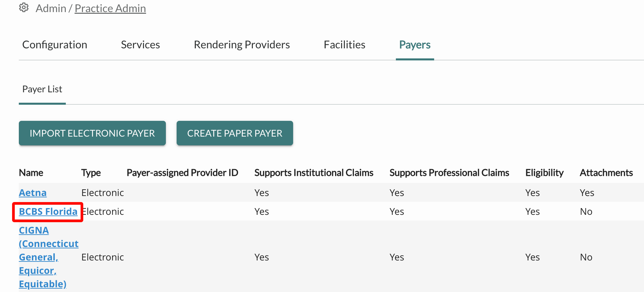
Task: Click the Supports Professional Claims column header
Action: (449, 173)
